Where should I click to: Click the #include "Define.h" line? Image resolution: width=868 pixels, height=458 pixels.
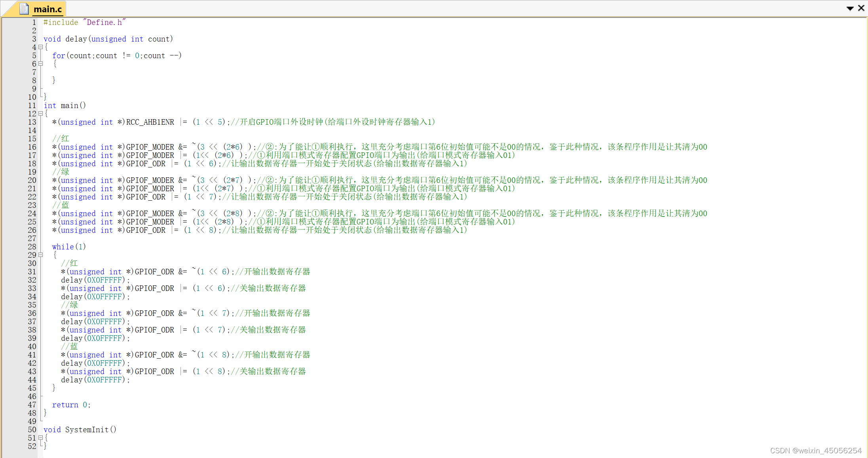(x=84, y=23)
